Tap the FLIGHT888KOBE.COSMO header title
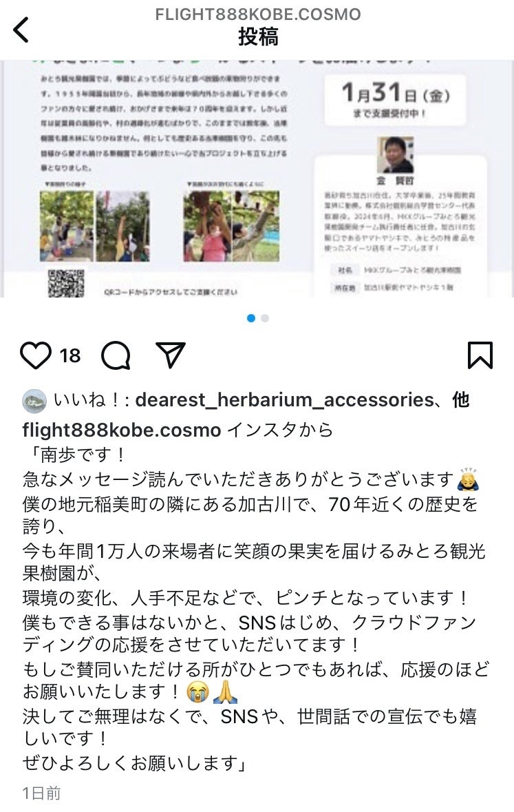This screenshot has width=514, height=812. point(258,14)
